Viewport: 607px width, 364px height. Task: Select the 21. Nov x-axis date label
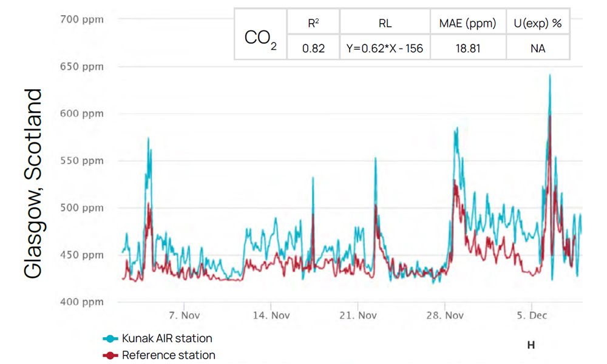click(358, 315)
